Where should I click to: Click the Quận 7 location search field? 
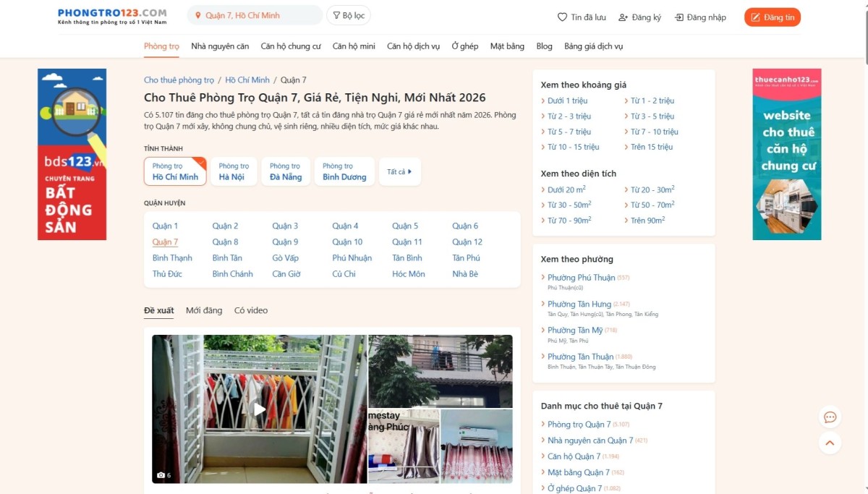255,15
